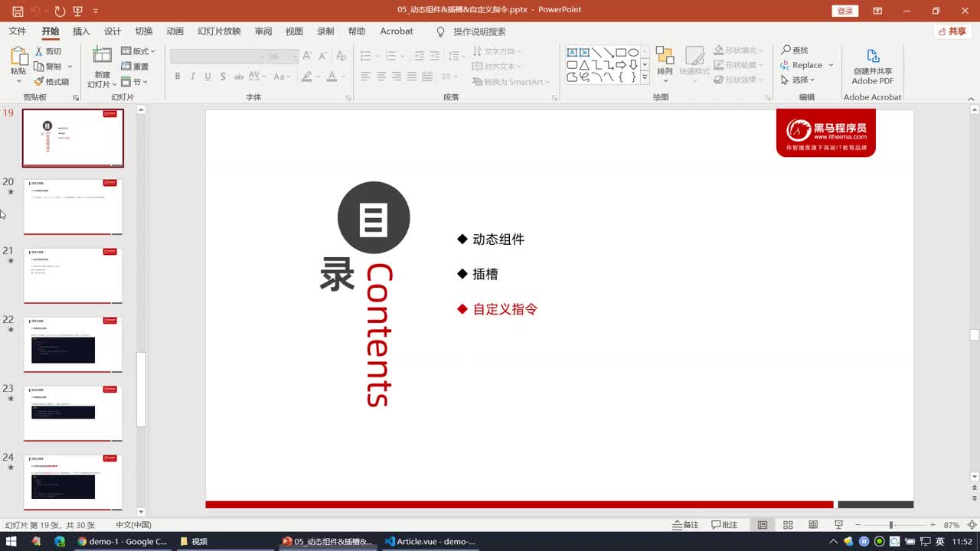Open customize quick access toolbar dropdown
The height and width of the screenshot is (551, 980).
pyautogui.click(x=96, y=11)
